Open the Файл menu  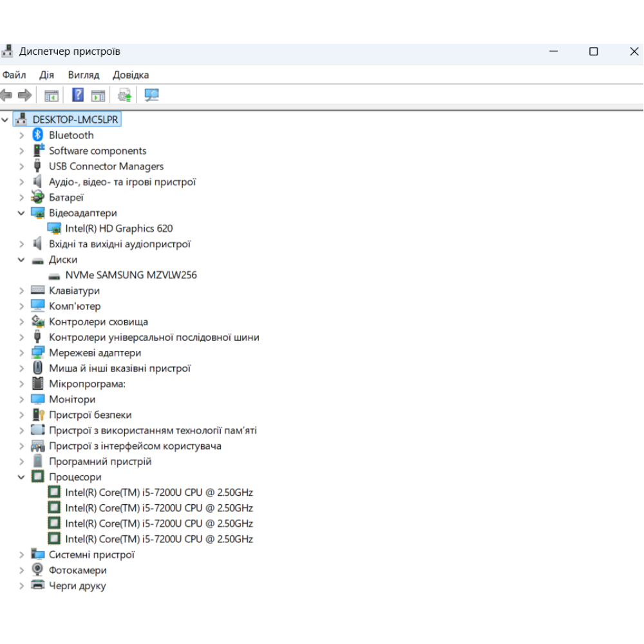point(14,75)
